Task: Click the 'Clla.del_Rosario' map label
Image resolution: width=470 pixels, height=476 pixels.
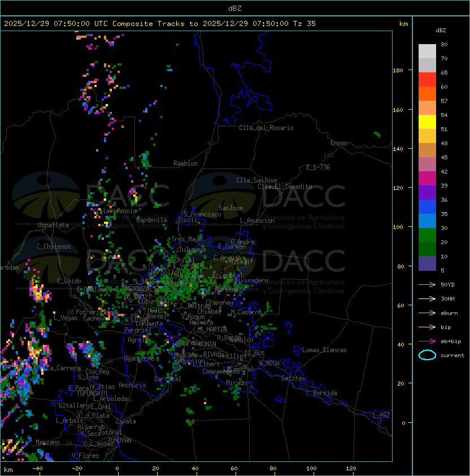Action: coord(266,128)
